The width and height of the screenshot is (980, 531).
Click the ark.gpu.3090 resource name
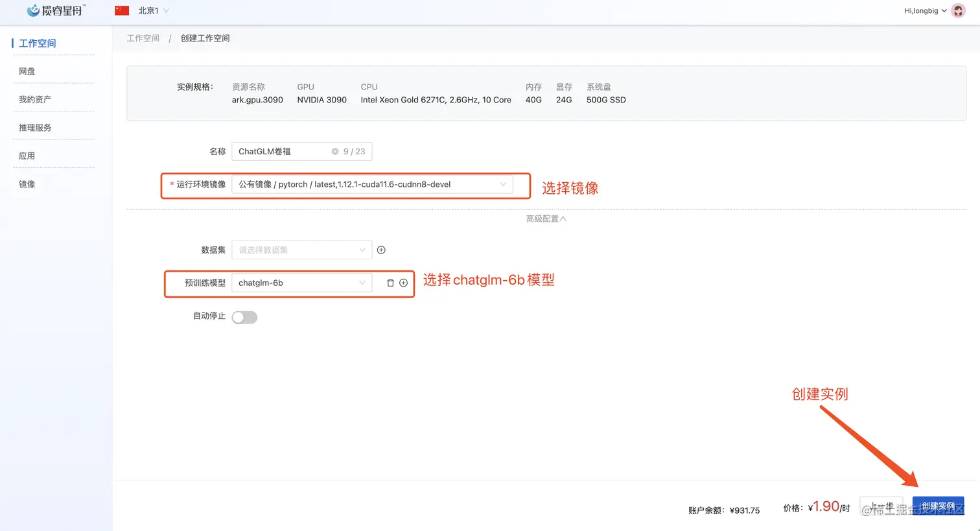point(257,100)
